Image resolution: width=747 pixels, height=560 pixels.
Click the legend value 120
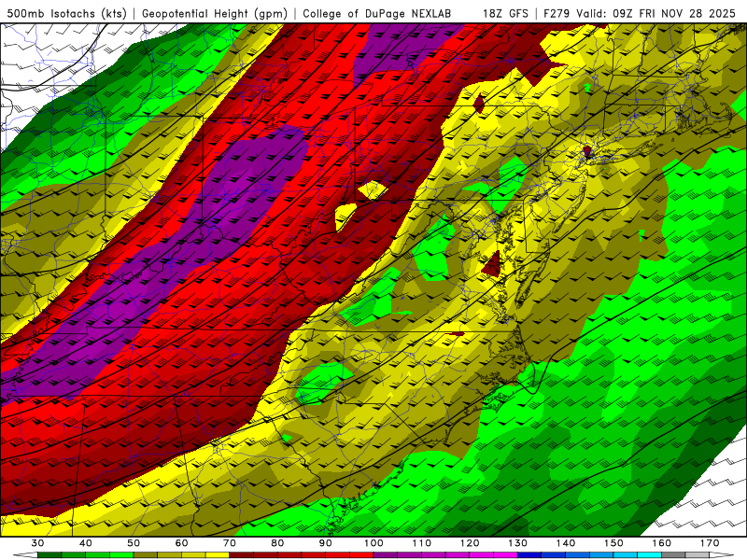470,543
